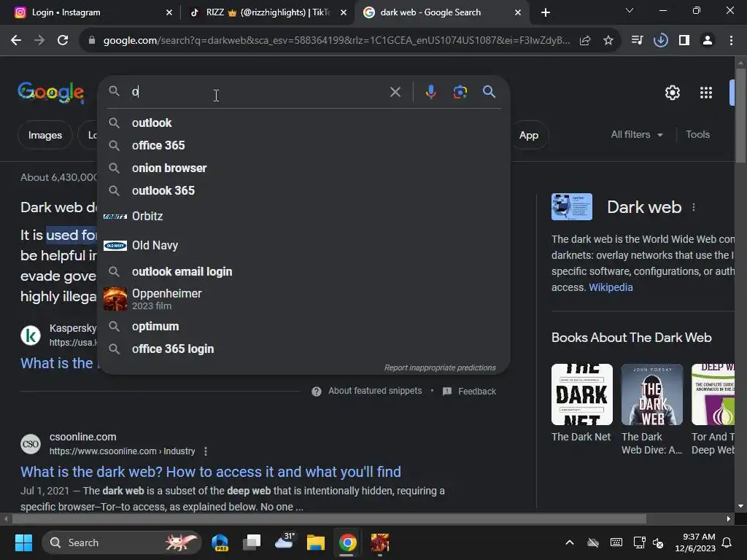Image resolution: width=747 pixels, height=560 pixels.
Task: Close the Instagram tab
Action: click(x=169, y=12)
